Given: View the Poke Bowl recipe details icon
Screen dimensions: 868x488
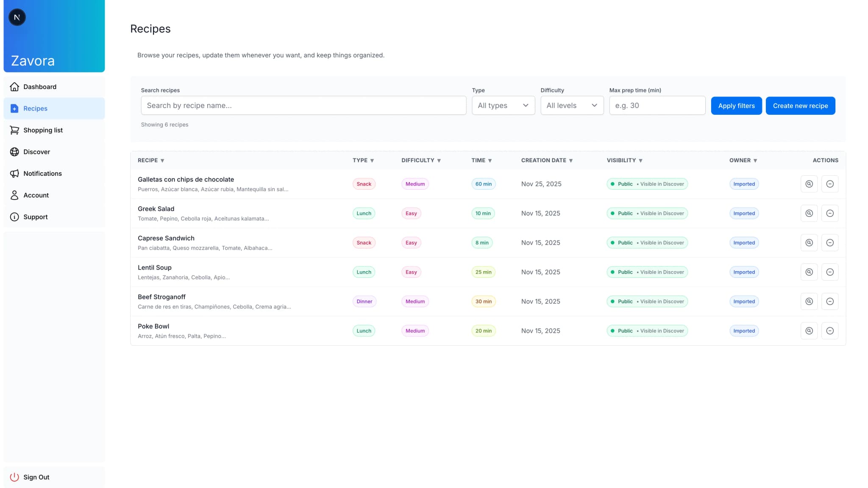Looking at the screenshot, I should [809, 331].
